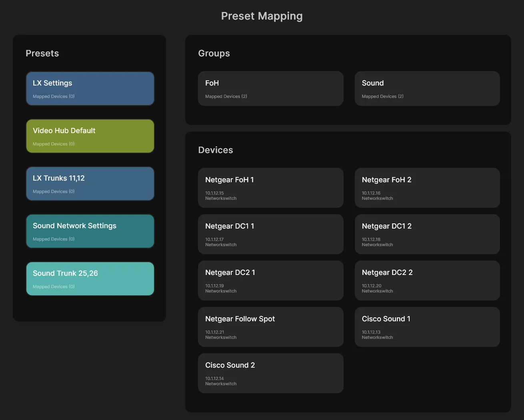Screen dimensions: 524x420
Task: Click IP address 10.1.12.21 on Follow Spot
Action: click(x=215, y=332)
